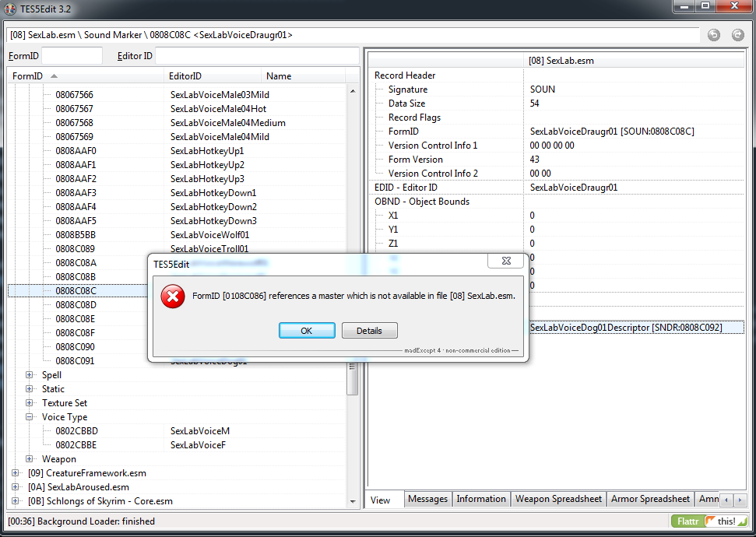Select the 0808C08A record row
Image resolution: width=756 pixels, height=537 pixels.
(x=76, y=263)
